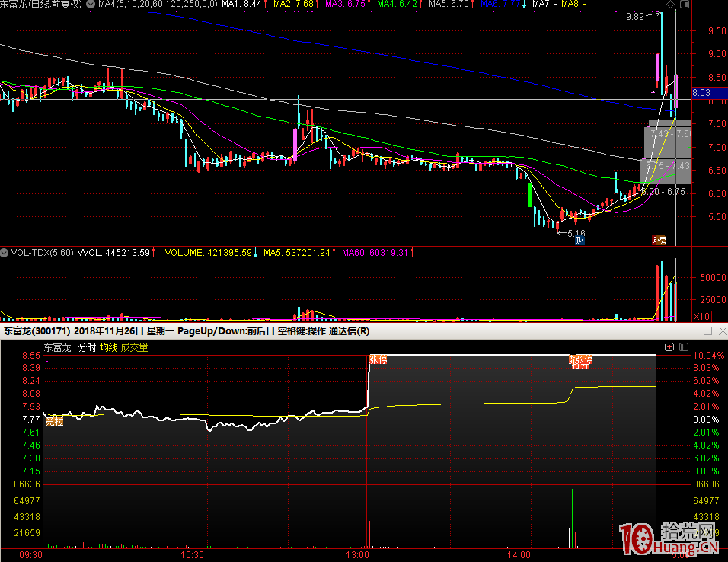Click the X10 volume scale icon

702,316
